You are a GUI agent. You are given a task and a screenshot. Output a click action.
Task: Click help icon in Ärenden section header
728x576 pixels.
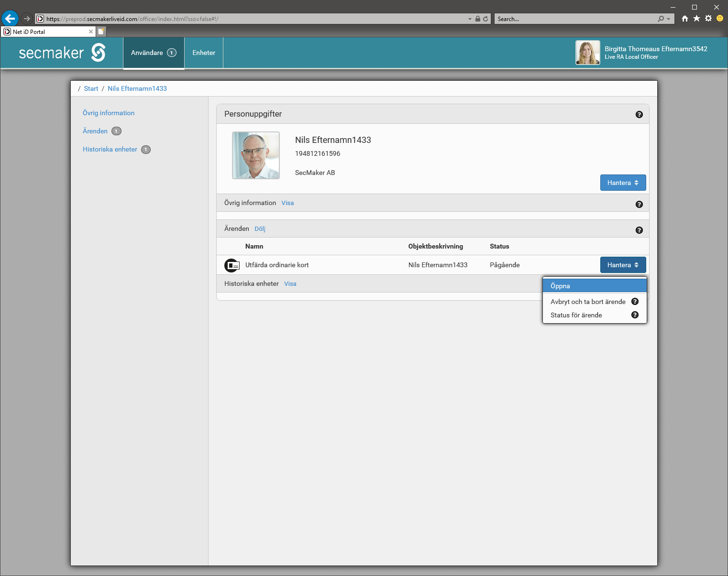[x=639, y=230]
